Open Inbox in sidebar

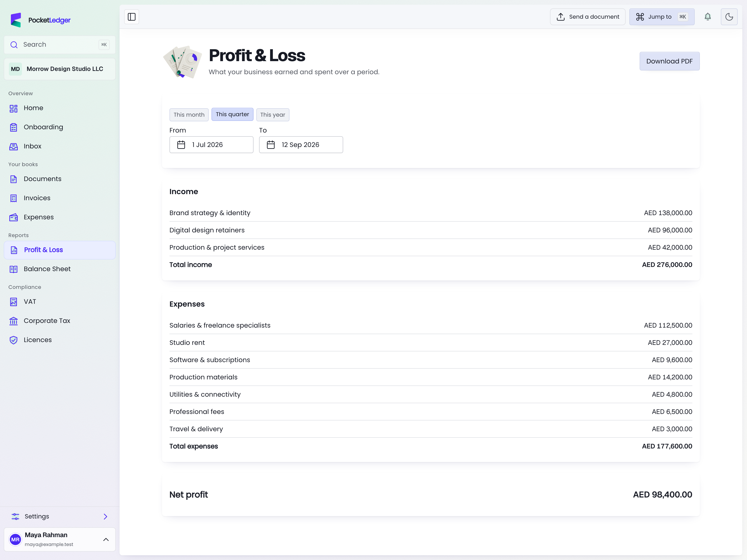point(60,146)
